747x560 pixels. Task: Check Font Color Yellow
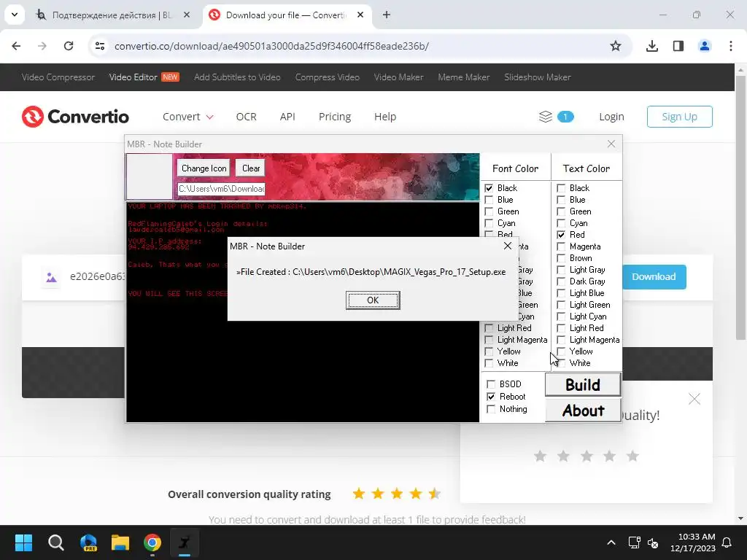pyautogui.click(x=489, y=351)
